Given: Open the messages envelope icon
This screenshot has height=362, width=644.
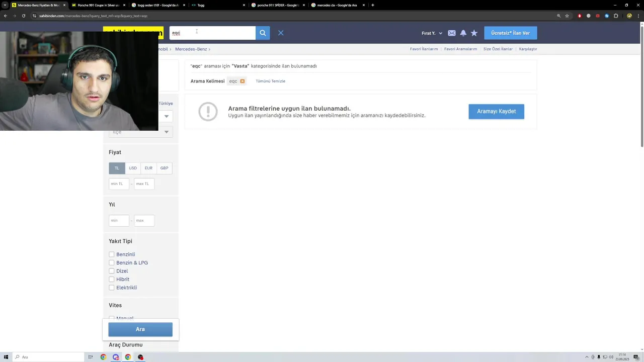Looking at the screenshot, I should coord(452,33).
